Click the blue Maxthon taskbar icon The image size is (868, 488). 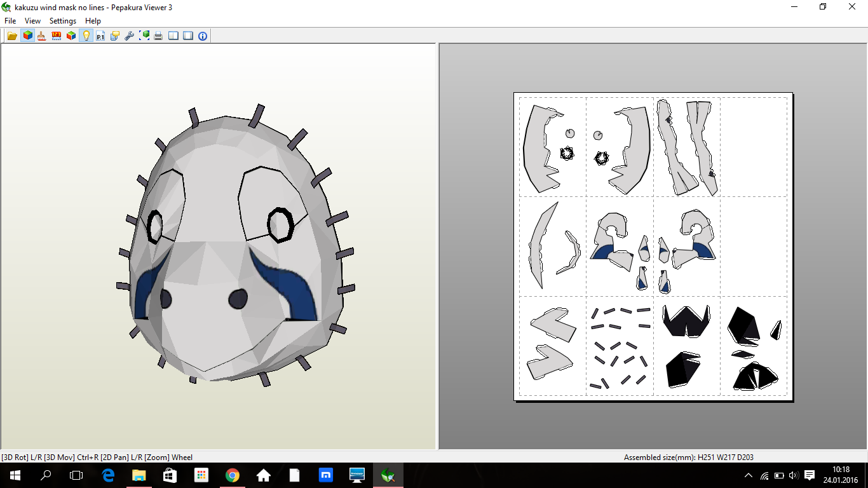tap(325, 475)
